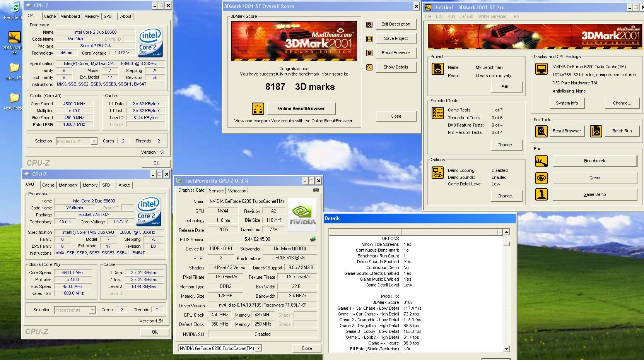Click the Edit... button under Project
644x360 pixels.
tap(506, 87)
